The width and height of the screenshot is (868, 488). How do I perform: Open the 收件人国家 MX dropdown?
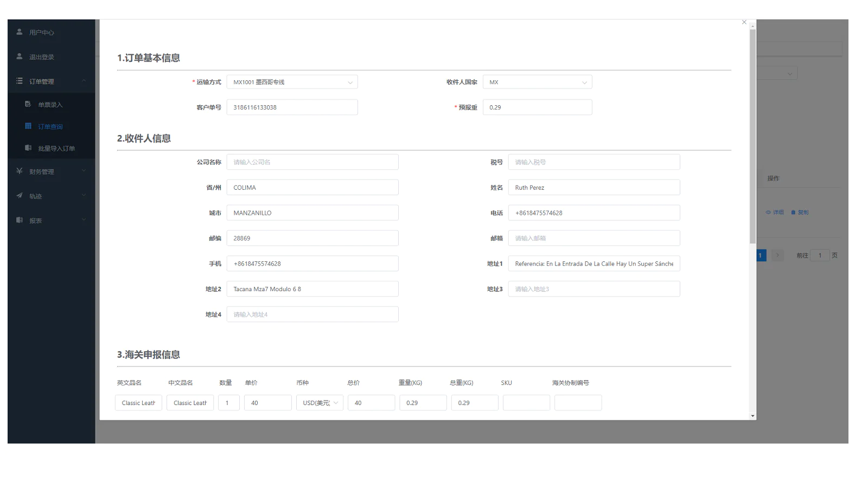(x=538, y=82)
